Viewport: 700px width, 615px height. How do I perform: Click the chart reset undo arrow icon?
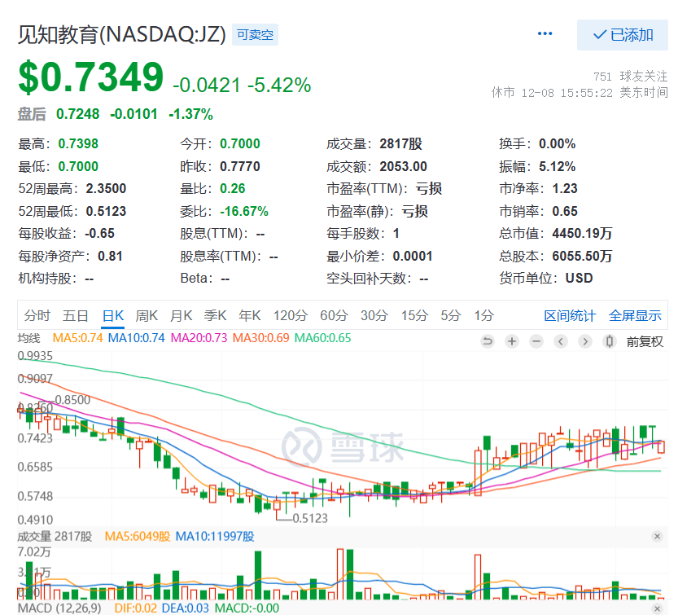[x=488, y=341]
